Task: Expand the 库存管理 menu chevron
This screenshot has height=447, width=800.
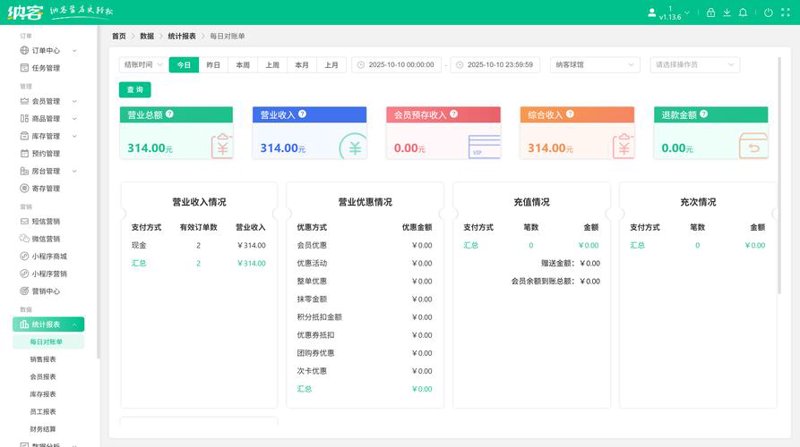Action: 74,136
